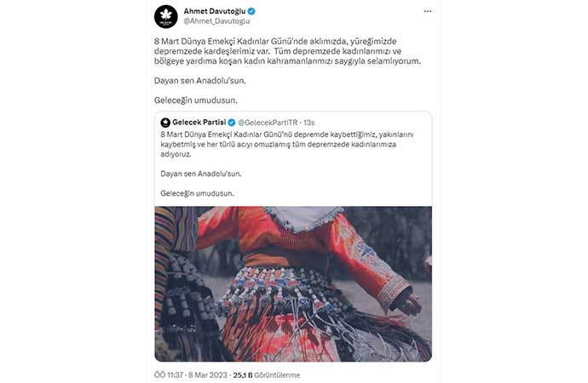588x383 pixels.
Task: Click the 25,1 B Görüntülenme view count
Action: tap(267, 374)
